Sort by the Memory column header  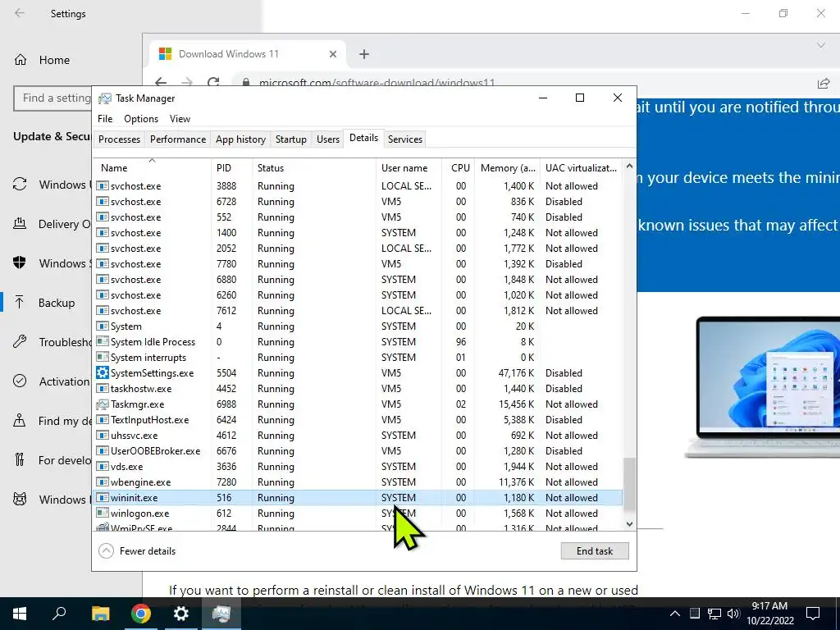tap(507, 167)
